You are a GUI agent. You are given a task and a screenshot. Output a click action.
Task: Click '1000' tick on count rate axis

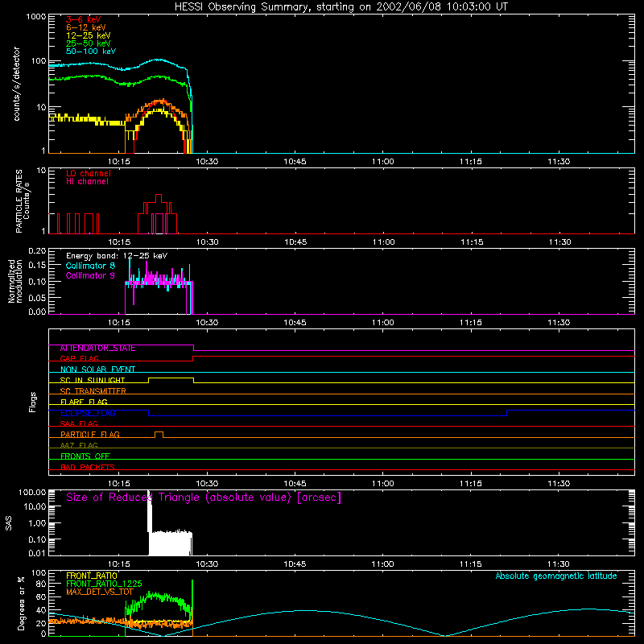click(35, 17)
